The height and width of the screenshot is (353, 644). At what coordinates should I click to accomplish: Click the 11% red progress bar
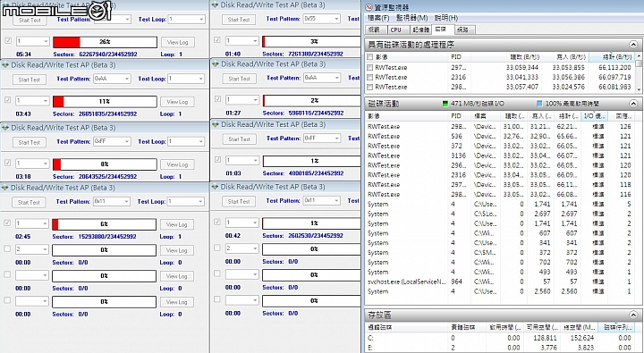coord(105,101)
